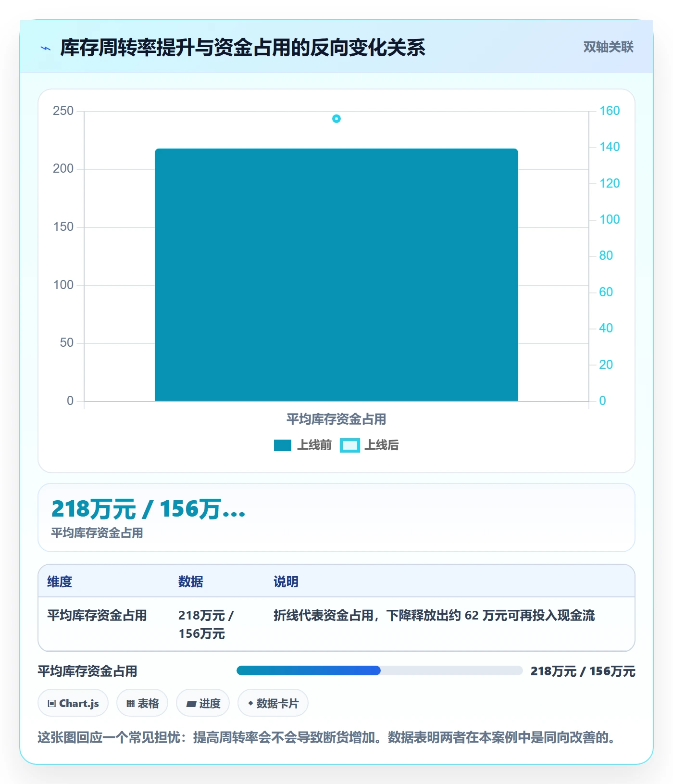Click the 250 tick on the left axis

(x=63, y=111)
